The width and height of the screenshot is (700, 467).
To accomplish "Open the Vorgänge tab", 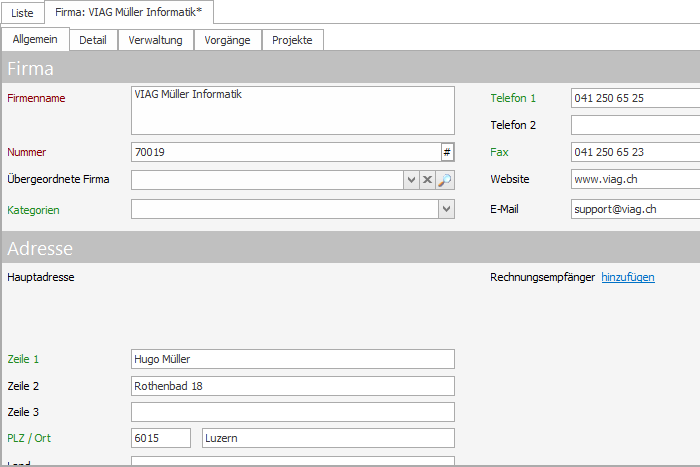I will click(x=227, y=40).
